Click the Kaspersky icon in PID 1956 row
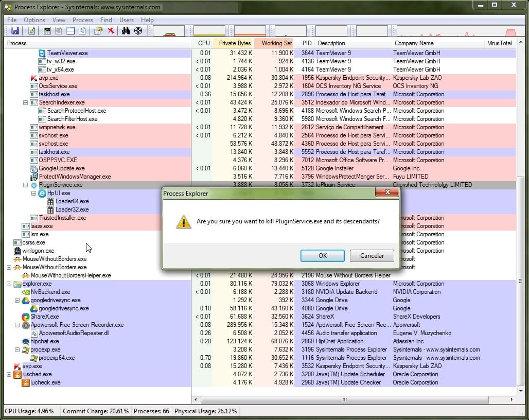 click(34, 78)
